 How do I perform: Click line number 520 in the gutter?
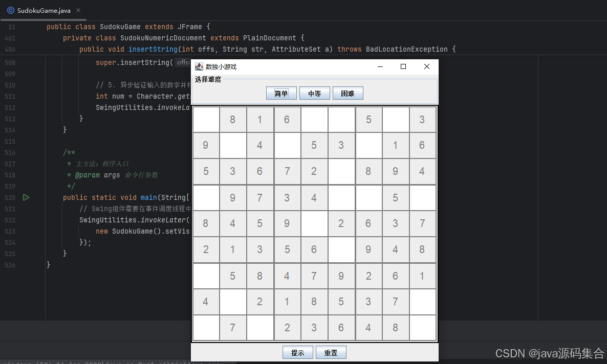tap(10, 198)
